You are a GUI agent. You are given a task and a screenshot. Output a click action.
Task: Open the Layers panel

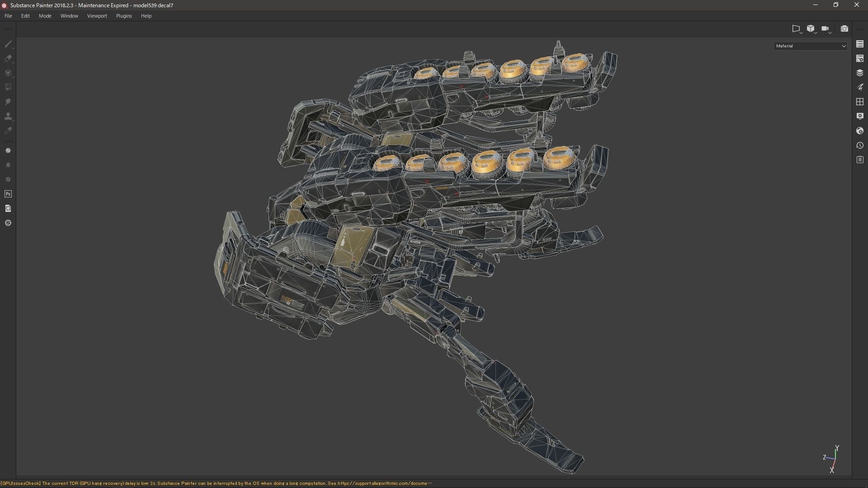tap(860, 73)
